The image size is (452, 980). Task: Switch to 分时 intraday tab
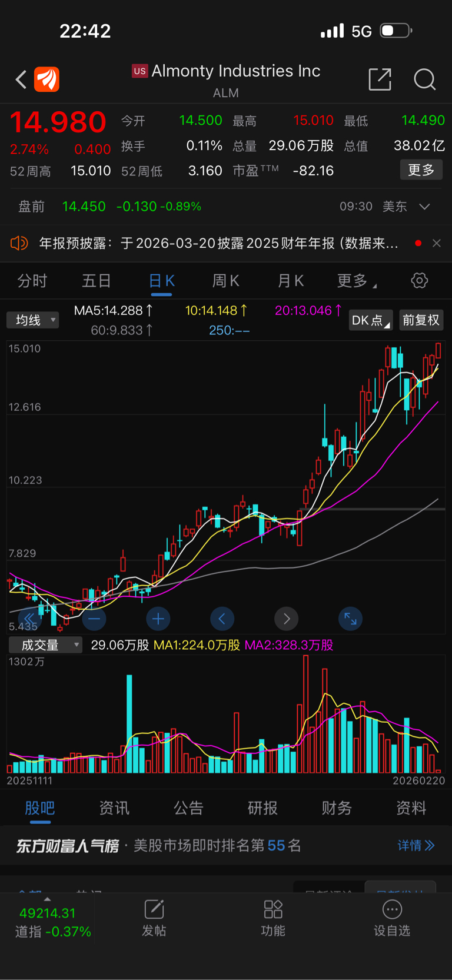pyautogui.click(x=32, y=281)
